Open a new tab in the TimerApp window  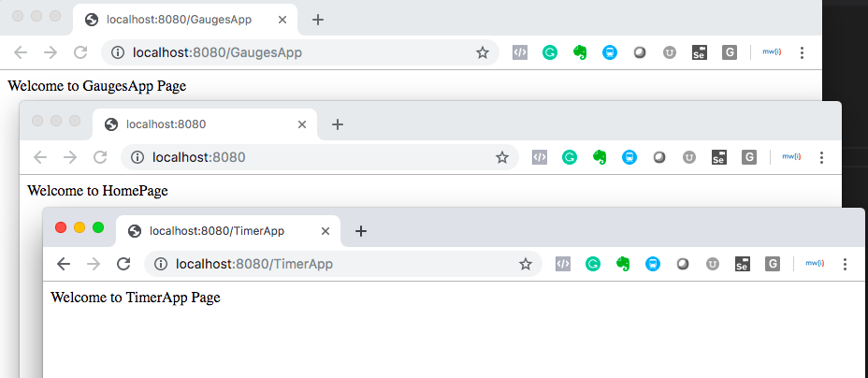[360, 231]
